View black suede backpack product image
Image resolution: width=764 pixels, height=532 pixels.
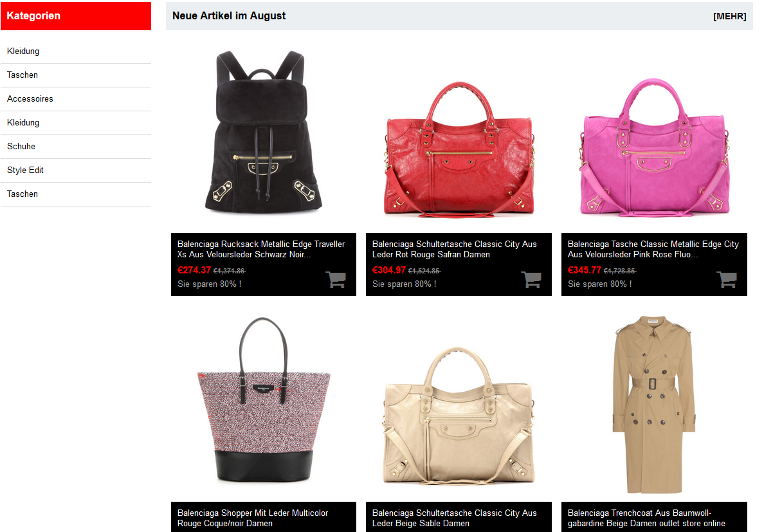pos(264,132)
